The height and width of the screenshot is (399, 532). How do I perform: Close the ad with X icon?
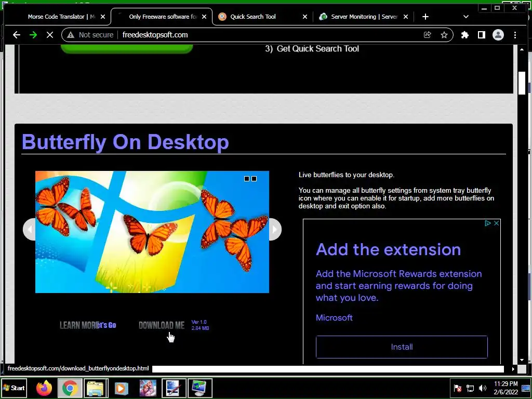(496, 223)
